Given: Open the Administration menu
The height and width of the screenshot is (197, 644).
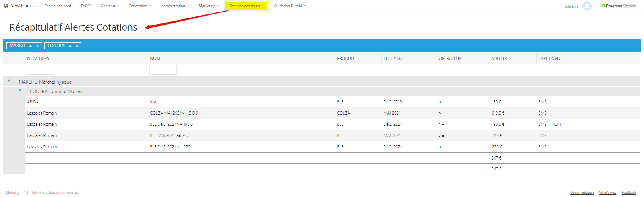Looking at the screenshot, I should pyautogui.click(x=175, y=6).
